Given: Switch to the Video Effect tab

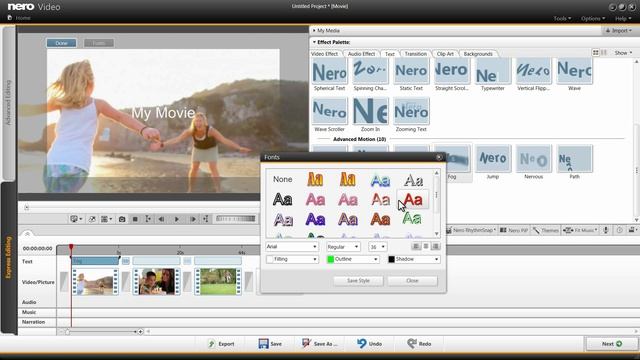Looking at the screenshot, I should 324,54.
